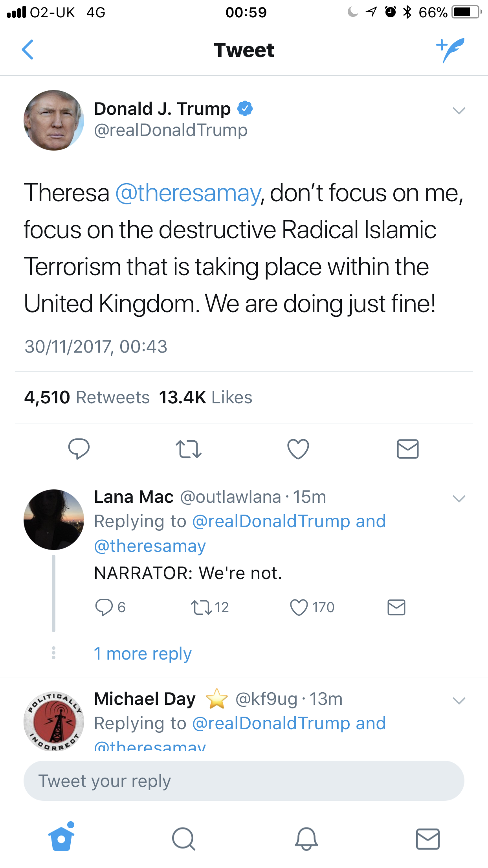Reply to Trump's tweet via speech bubble

point(79,449)
